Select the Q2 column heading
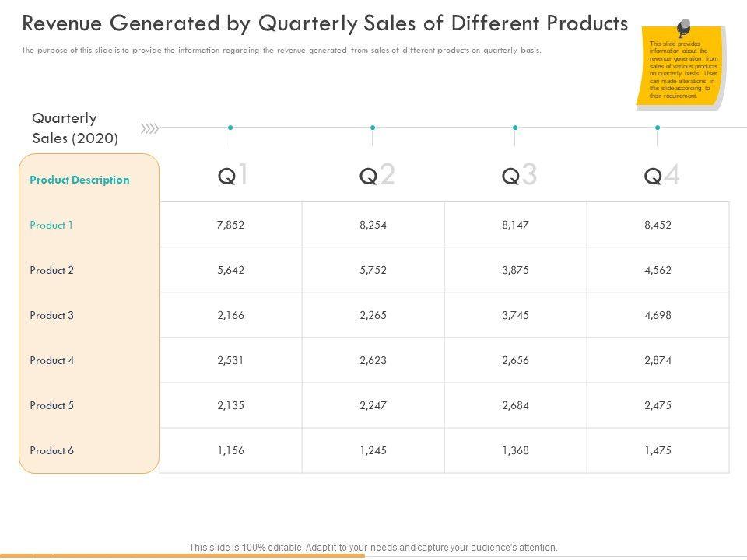747x560 pixels. pyautogui.click(x=377, y=177)
